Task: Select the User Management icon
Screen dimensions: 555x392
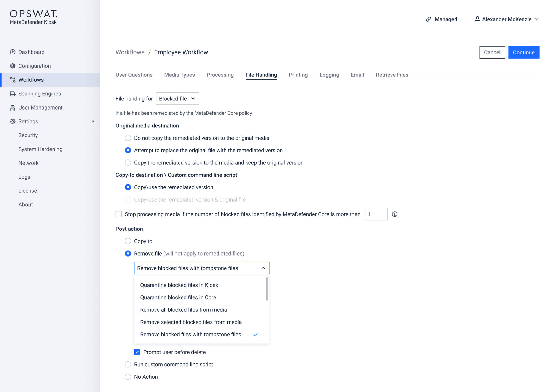Action: point(13,108)
